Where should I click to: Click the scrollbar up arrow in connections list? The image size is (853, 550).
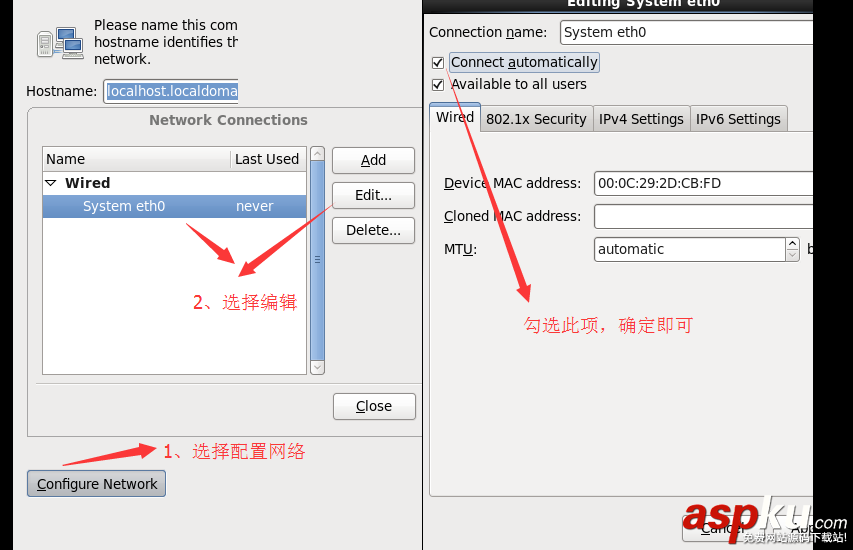318,154
